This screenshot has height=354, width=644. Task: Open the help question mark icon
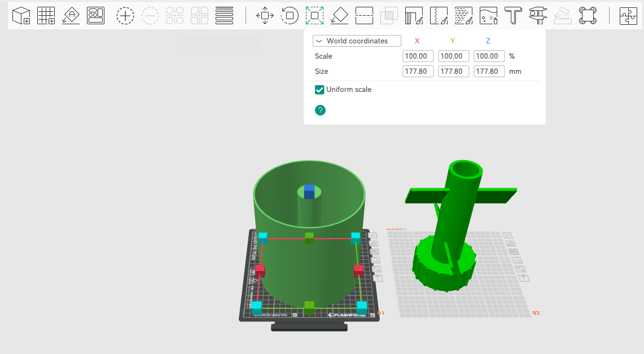pos(321,110)
